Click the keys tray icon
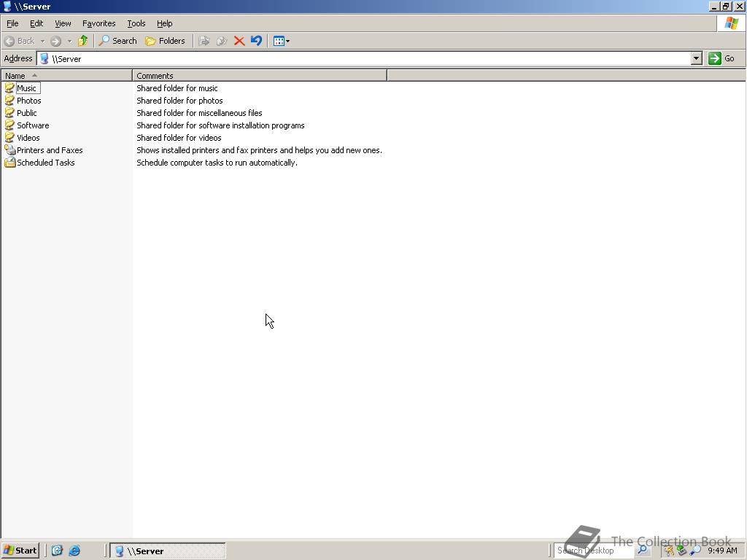 point(670,551)
